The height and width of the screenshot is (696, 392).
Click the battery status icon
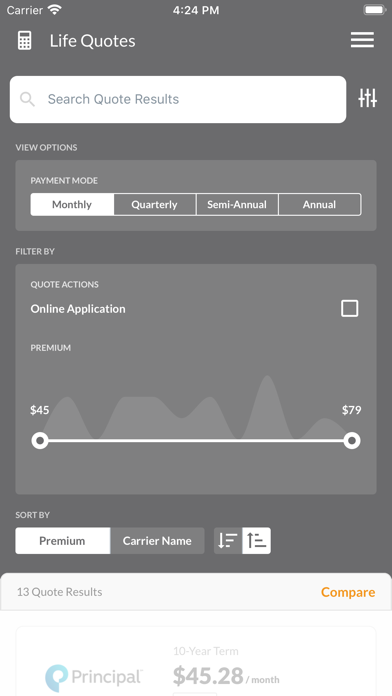374,10
